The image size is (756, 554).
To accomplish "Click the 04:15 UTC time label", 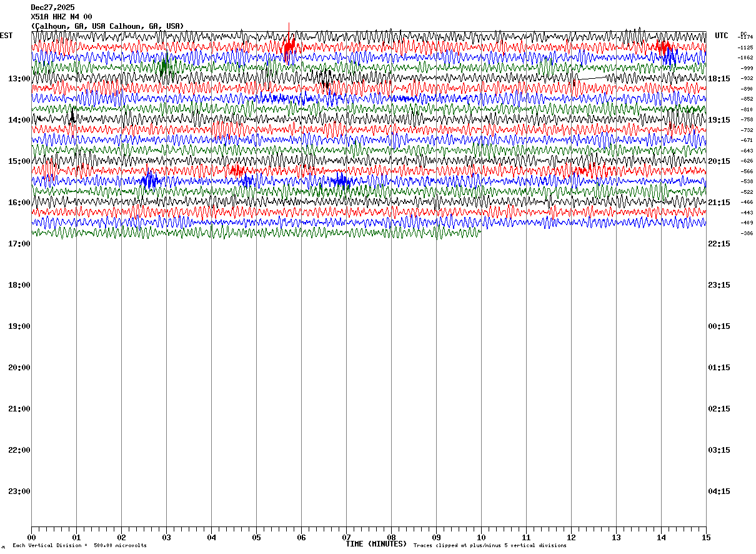I will pos(719,491).
